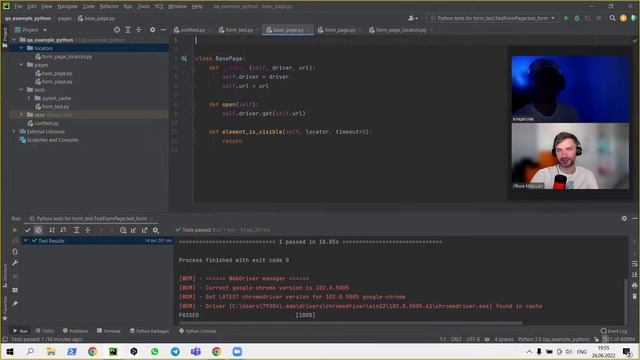Open form_page.py in project tree
Screen dimensions: 640x360
point(54,82)
